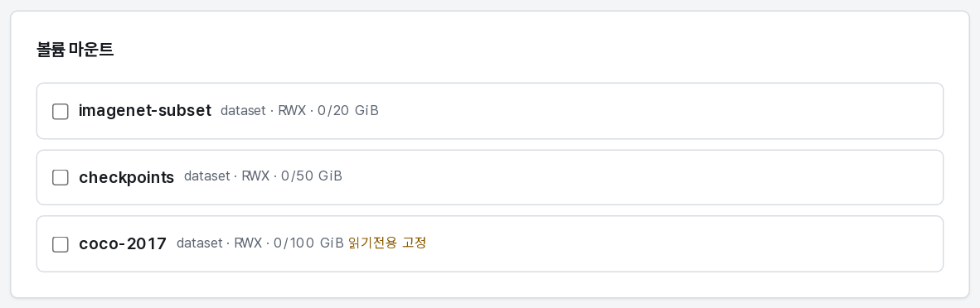Click the 볼륨 마운트 section heading
This screenshot has width=980, height=308.
pos(75,50)
